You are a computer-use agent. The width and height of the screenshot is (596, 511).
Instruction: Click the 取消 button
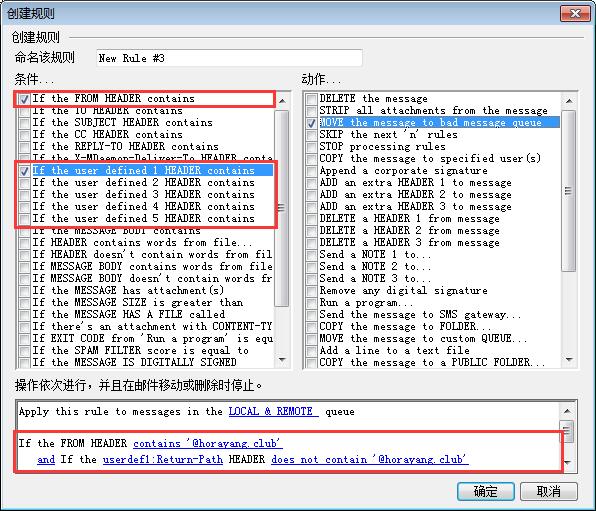[x=548, y=492]
